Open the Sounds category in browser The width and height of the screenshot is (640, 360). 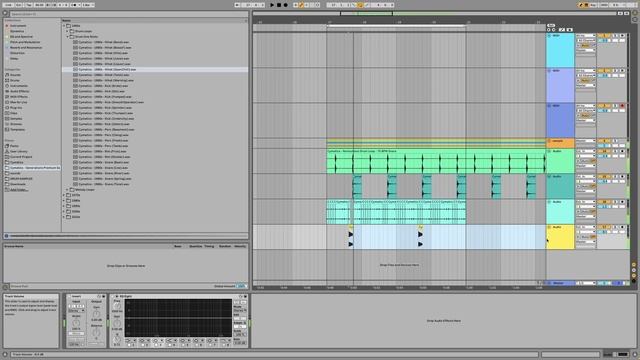(15, 75)
